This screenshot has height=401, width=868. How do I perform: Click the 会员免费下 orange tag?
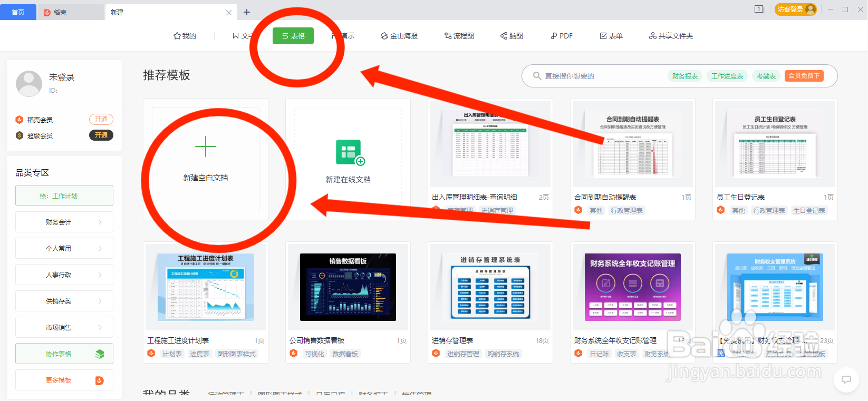coord(804,76)
